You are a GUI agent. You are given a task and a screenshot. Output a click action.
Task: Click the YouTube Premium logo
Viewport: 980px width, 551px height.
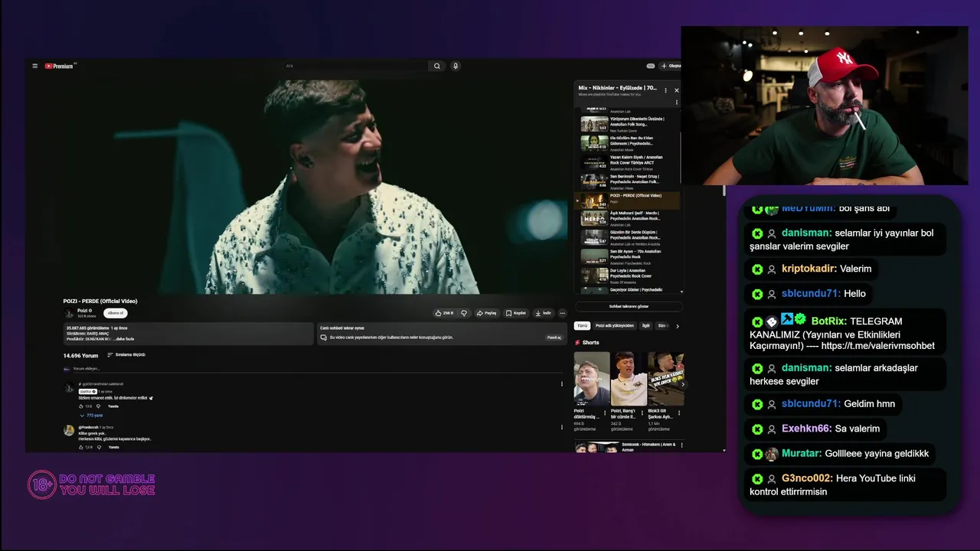(x=59, y=66)
